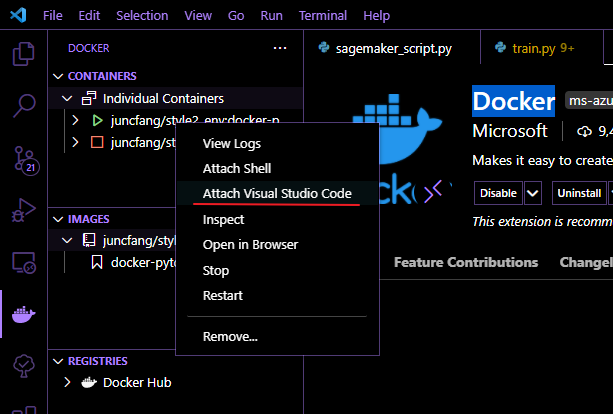Click the Uninstall extension button
613x414 pixels.
tap(579, 193)
